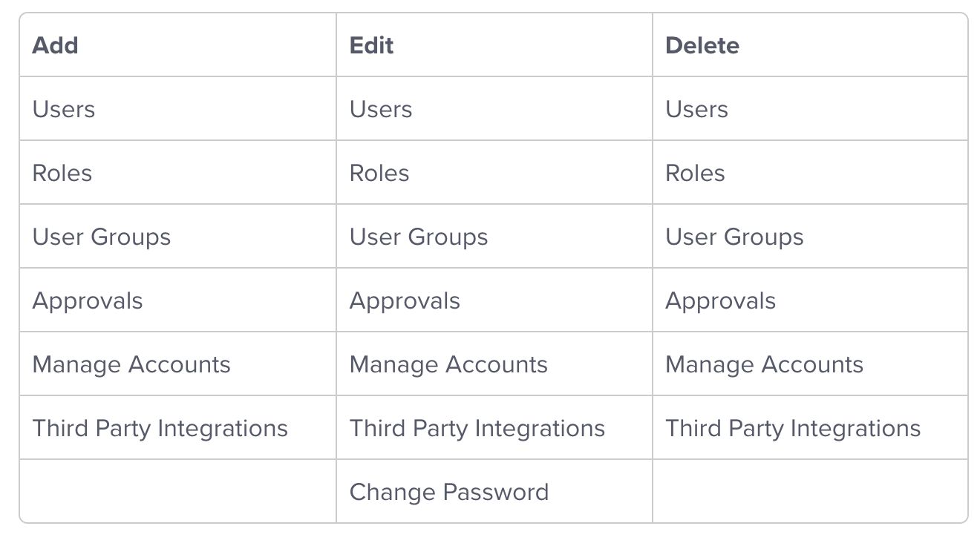Select Users in the Delete column
The height and width of the screenshot is (546, 980).
pos(696,109)
